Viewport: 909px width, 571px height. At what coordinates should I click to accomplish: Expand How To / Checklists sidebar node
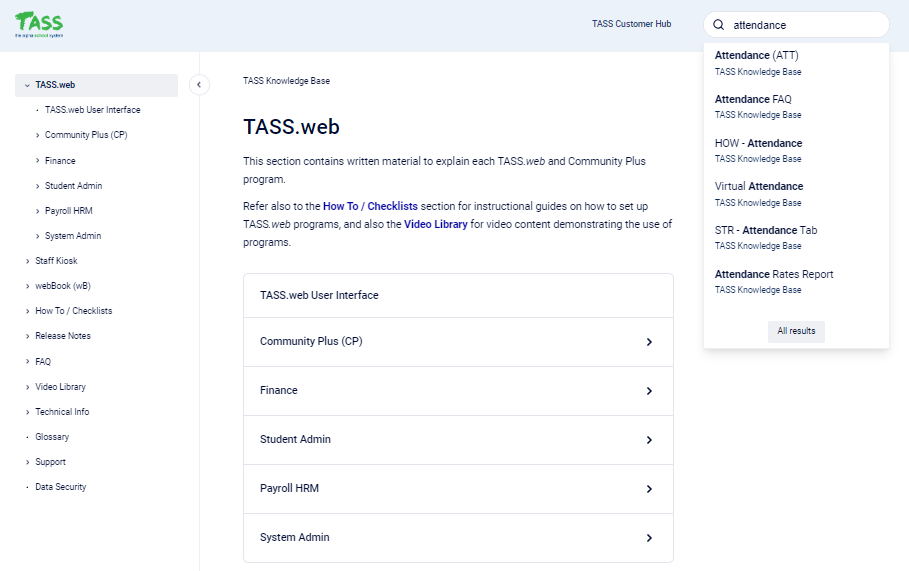pyautogui.click(x=27, y=311)
